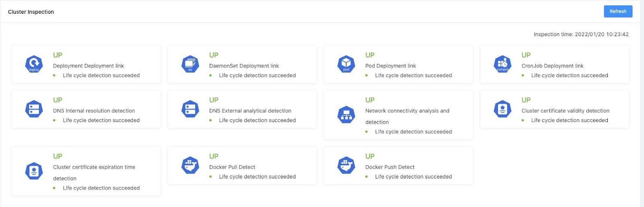Click the Docker Push whale icon
644x207 pixels.
346,165
